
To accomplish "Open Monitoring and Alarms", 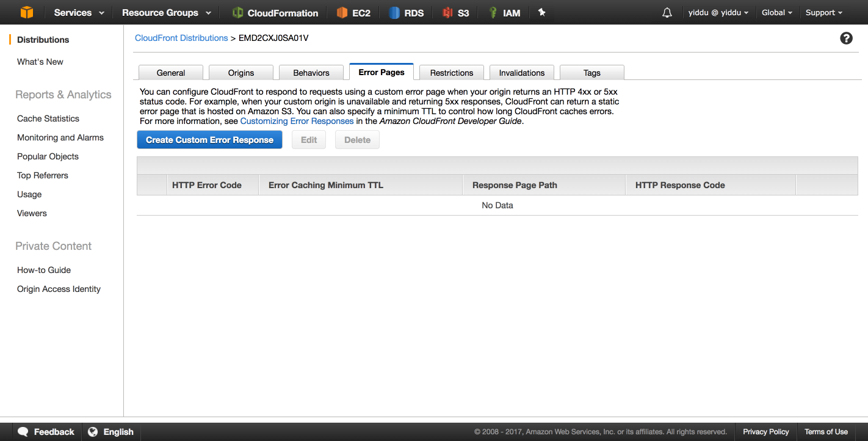I will tap(60, 137).
